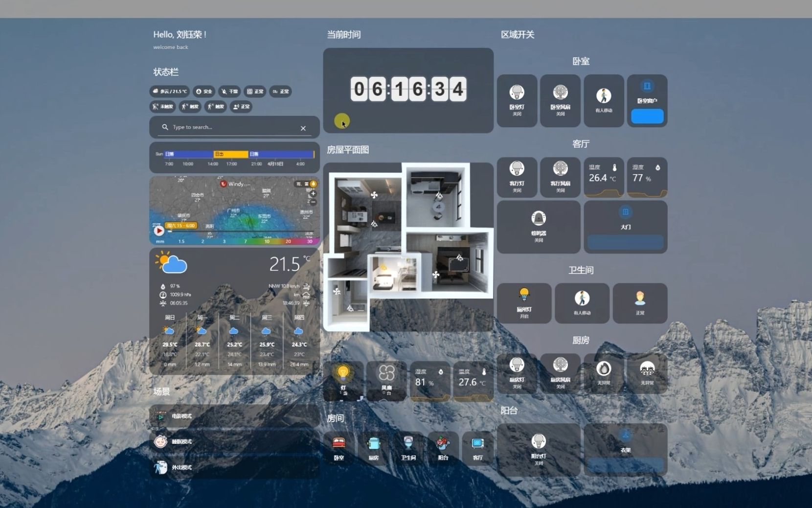Open the living room 温度 26.4 °C card
Screen dimensions: 812x508
(x=604, y=177)
